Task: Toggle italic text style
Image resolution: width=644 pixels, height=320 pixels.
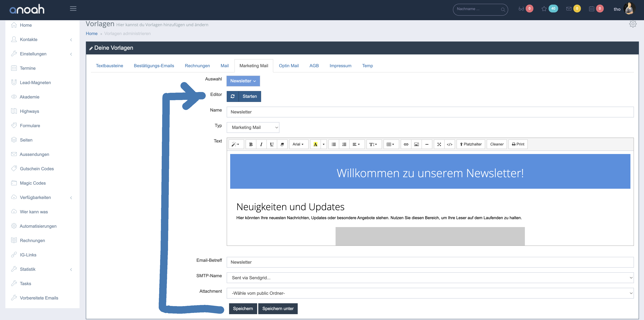Action: coord(261,144)
